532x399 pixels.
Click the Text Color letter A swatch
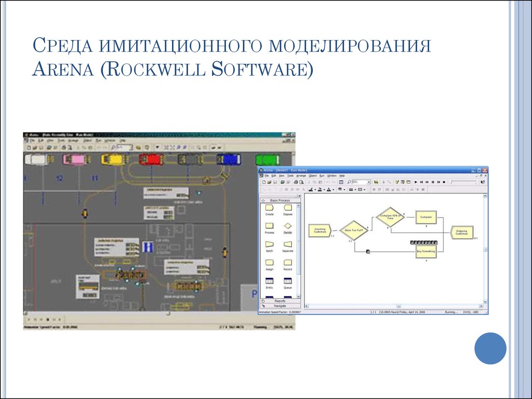pyautogui.click(x=329, y=190)
